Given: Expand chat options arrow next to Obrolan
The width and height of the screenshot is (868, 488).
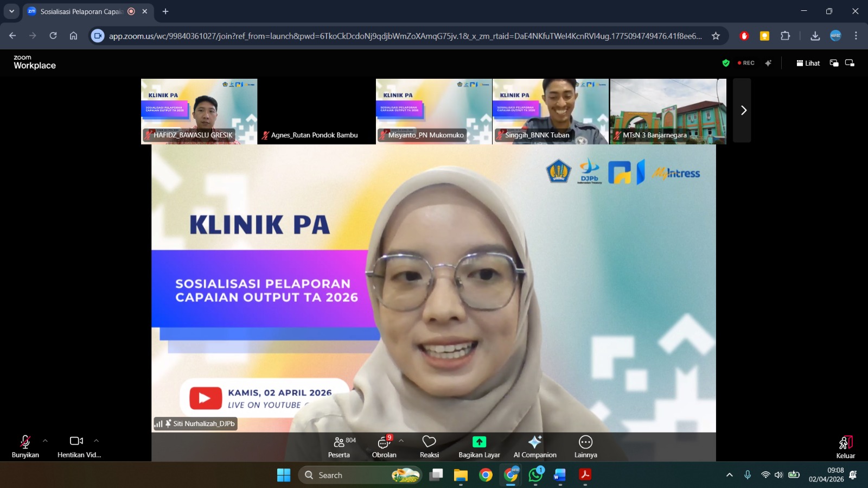Looking at the screenshot, I should [401, 441].
